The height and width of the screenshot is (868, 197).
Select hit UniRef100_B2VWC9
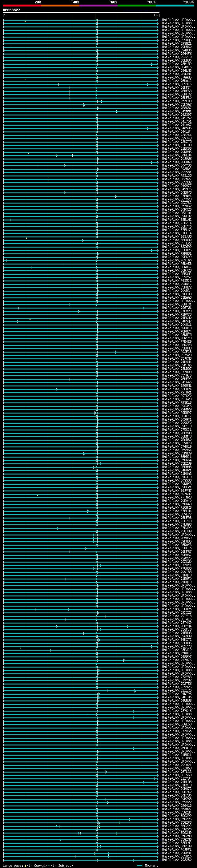(176, 443)
